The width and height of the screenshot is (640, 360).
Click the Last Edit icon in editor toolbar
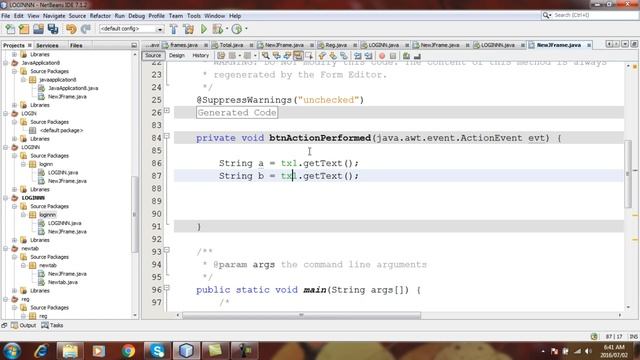221,56
